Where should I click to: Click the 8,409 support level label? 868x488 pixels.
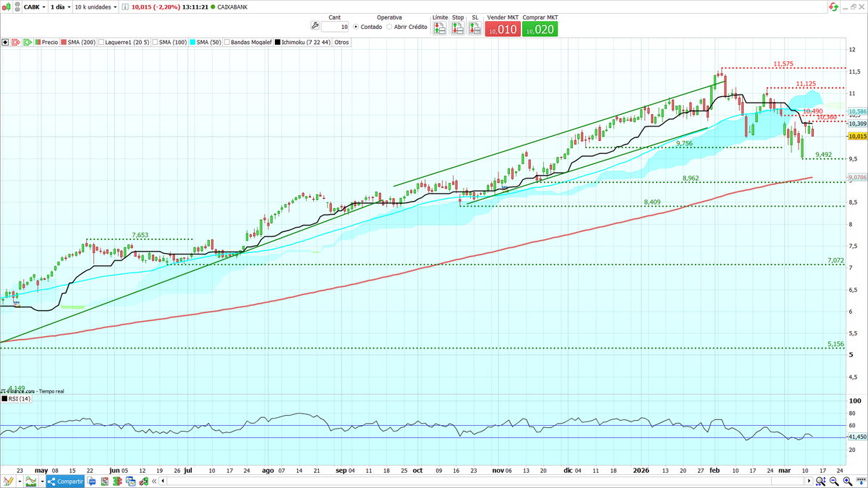coord(653,202)
